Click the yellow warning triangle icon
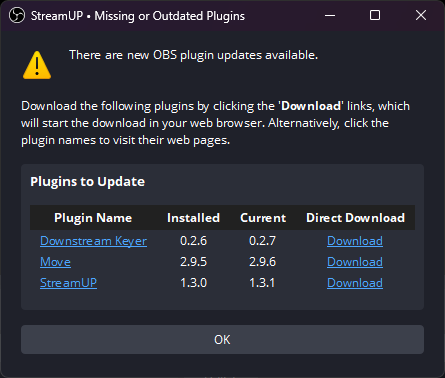Screen dimensions: 445x378 coord(37,65)
